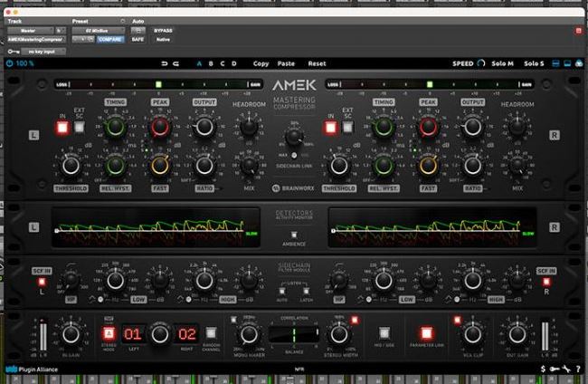Toggle the Mid/Side button
This screenshot has width=588, height=384.
tap(383, 333)
